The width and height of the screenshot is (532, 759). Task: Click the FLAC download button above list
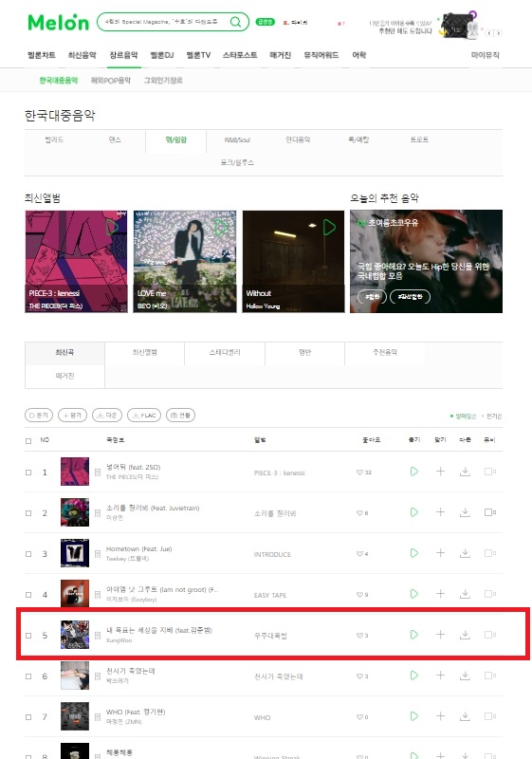[x=144, y=416]
